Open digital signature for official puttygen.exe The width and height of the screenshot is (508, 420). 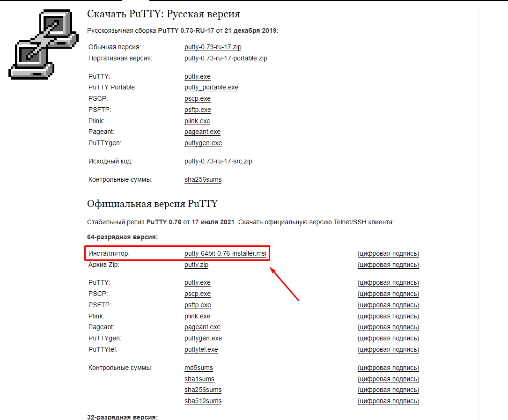388,339
